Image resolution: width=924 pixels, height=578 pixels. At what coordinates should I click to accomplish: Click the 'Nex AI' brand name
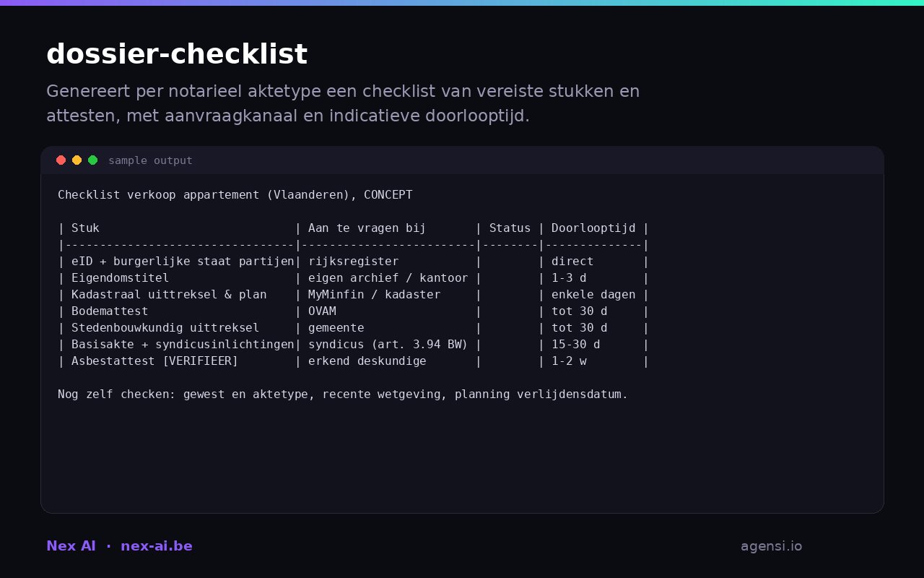[x=71, y=546]
